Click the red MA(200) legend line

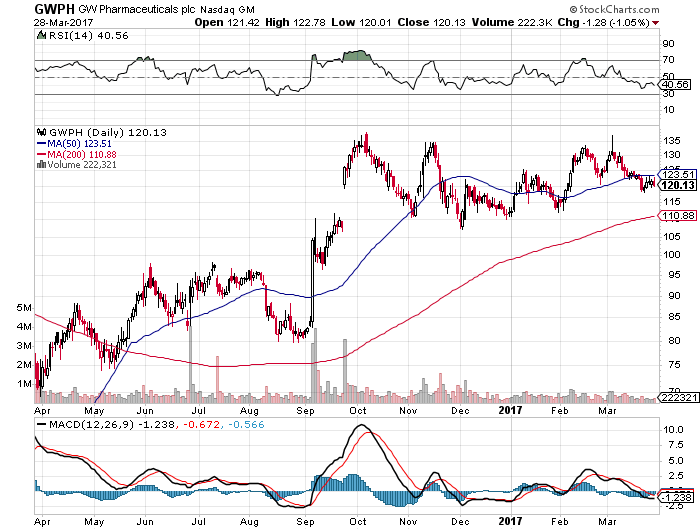42,154
